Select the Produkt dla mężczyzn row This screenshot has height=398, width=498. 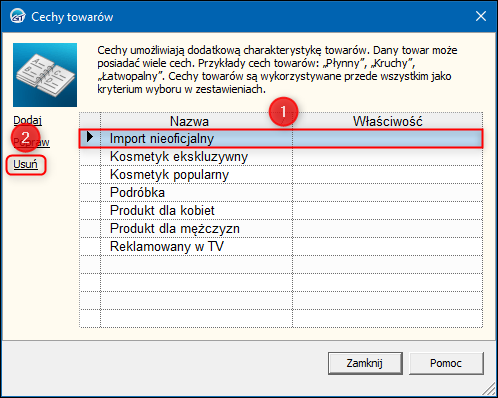281,229
